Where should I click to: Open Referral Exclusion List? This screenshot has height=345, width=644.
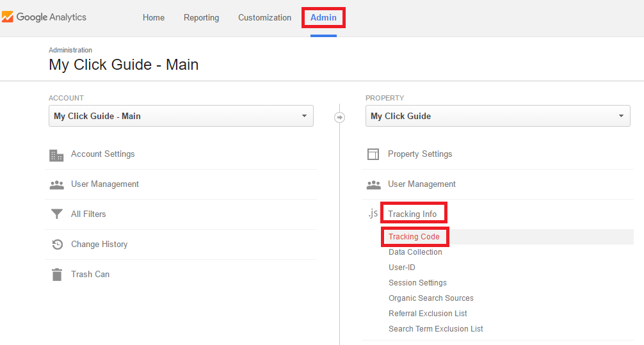(428, 314)
